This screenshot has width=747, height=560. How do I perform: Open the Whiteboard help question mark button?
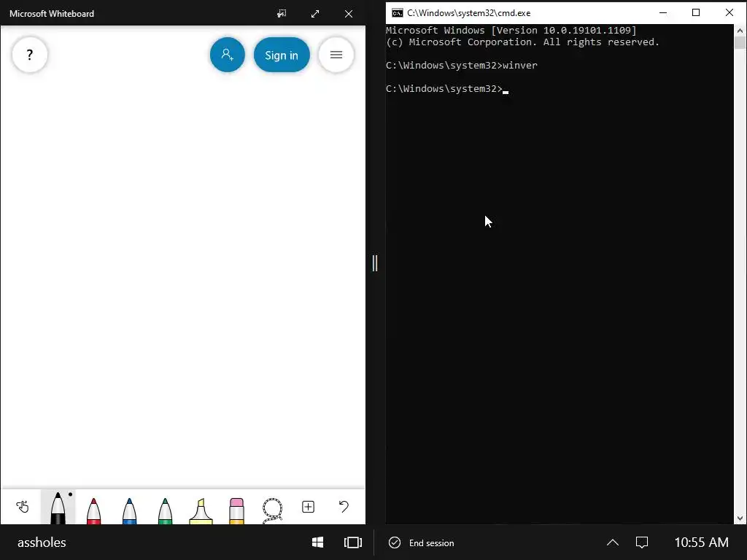[x=29, y=55]
